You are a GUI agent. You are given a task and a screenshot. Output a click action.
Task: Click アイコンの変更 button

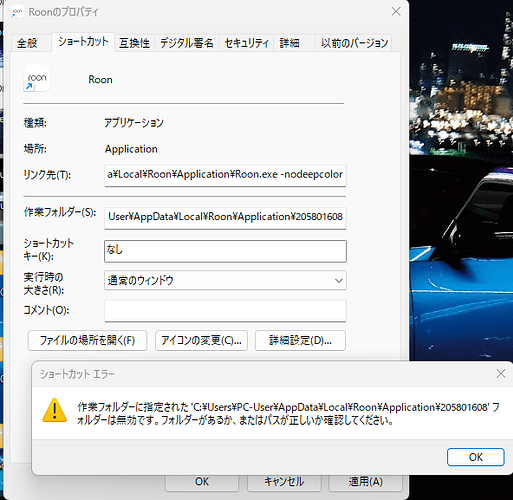[201, 340]
